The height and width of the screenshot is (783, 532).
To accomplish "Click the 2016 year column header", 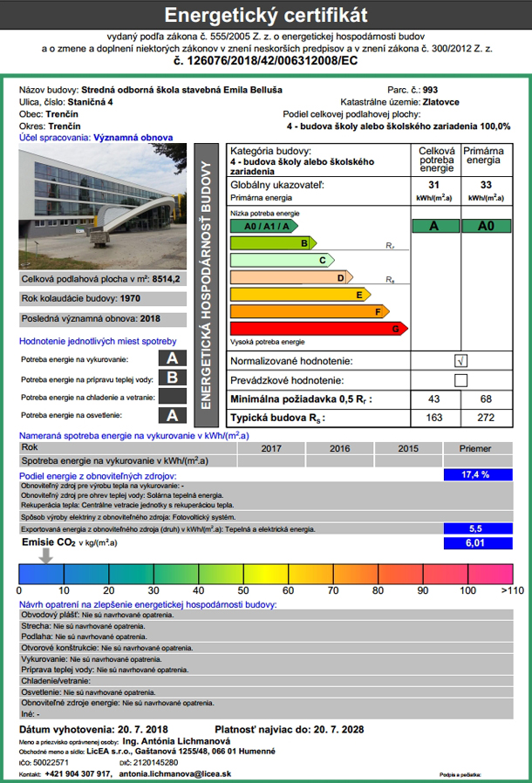I will tap(339, 448).
